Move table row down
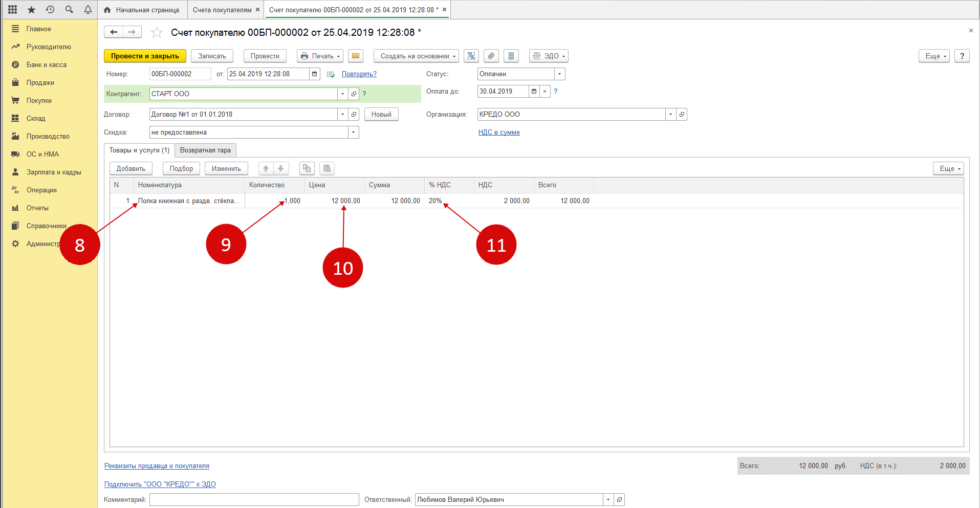Viewport: 980px width, 508px height. [x=281, y=168]
